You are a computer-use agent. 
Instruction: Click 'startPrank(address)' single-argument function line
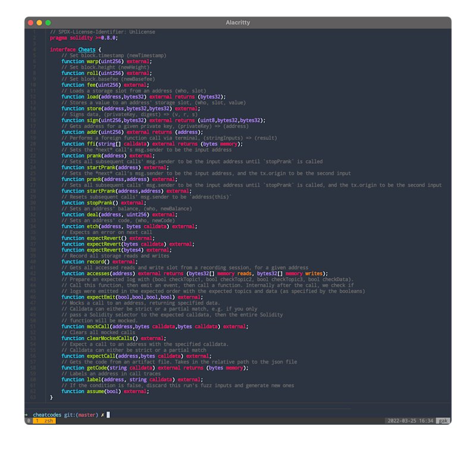pos(115,168)
